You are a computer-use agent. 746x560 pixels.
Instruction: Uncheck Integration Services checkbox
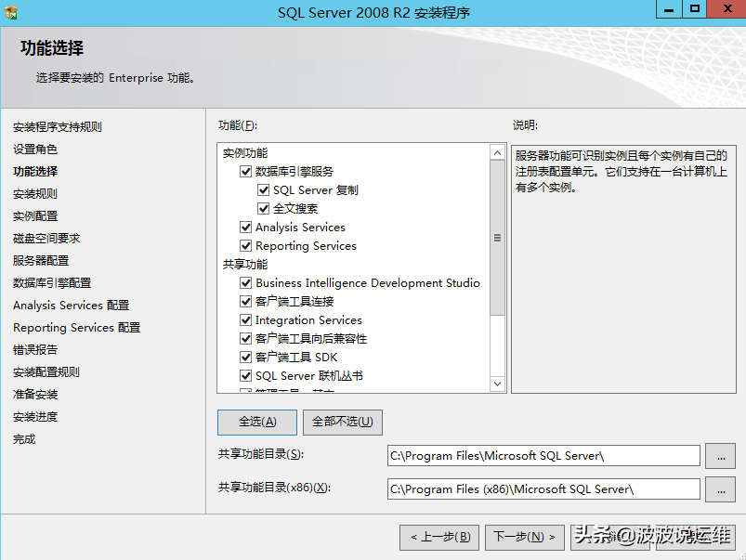click(245, 319)
